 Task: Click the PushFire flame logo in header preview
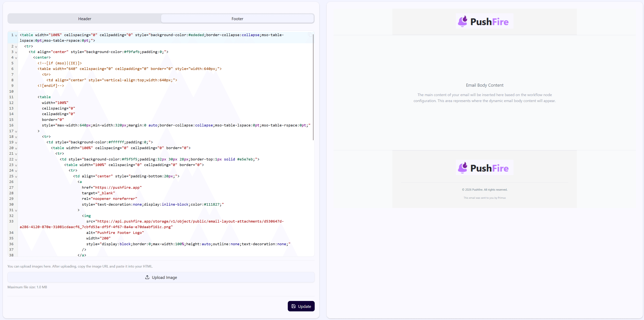(x=463, y=21)
